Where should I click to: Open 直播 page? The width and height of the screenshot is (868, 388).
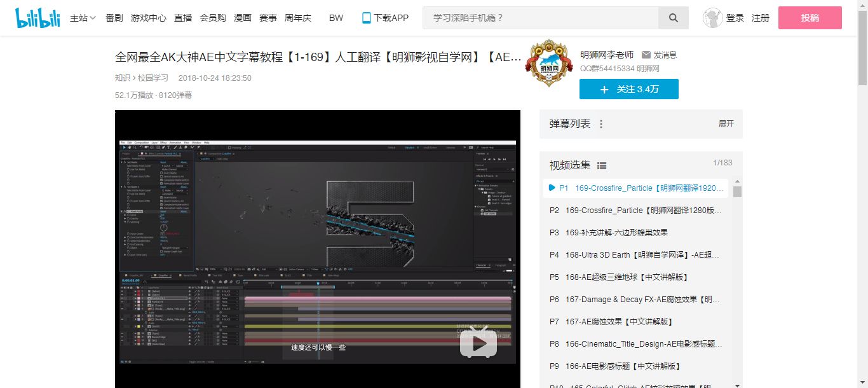[x=183, y=18]
